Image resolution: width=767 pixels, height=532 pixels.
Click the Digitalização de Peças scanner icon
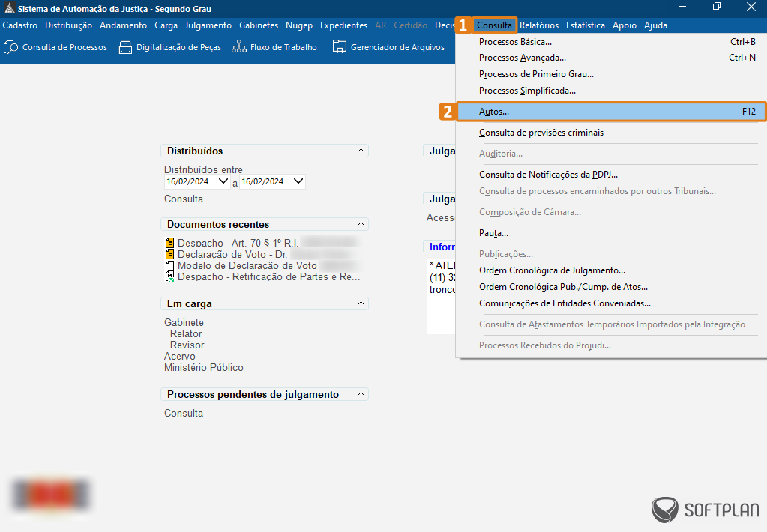click(125, 47)
